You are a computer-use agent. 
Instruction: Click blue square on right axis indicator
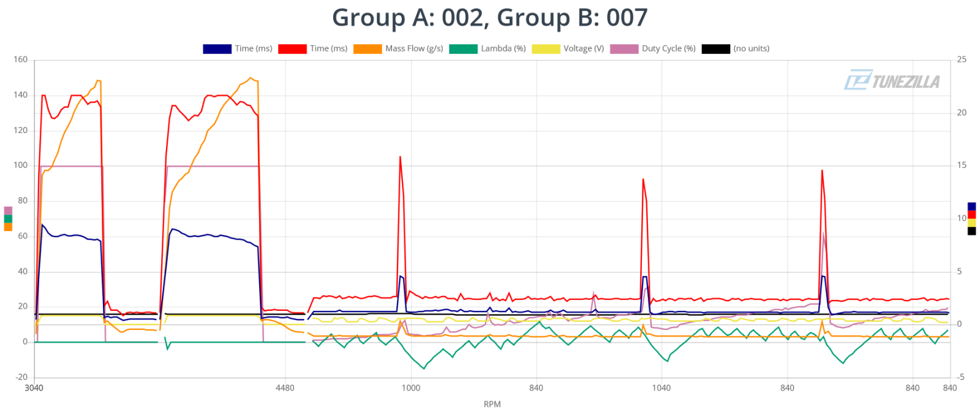click(971, 207)
